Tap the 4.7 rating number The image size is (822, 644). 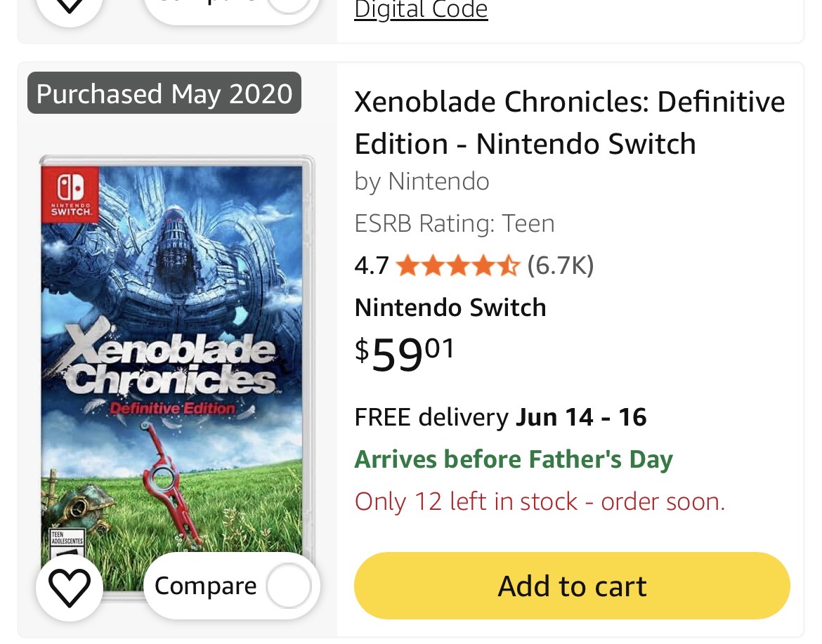click(x=372, y=265)
